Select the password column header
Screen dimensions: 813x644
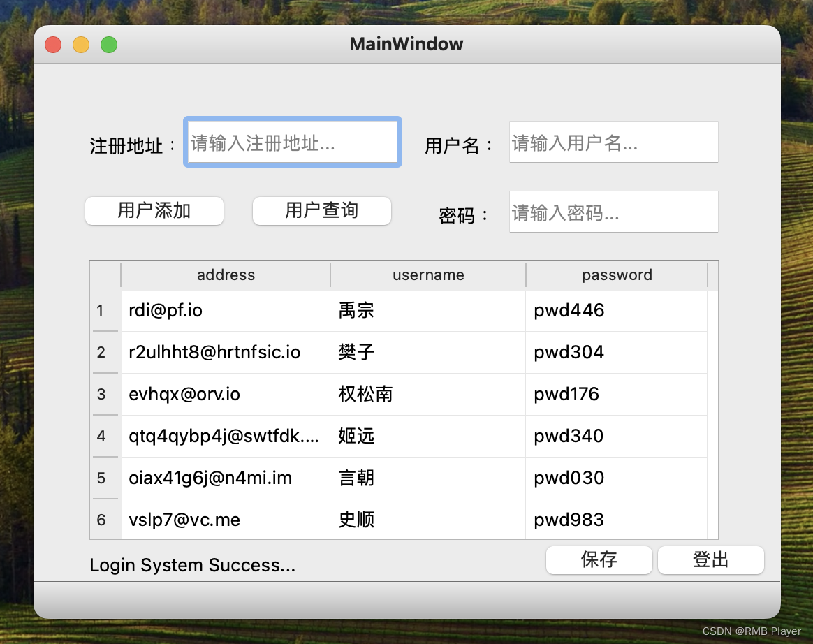pos(617,275)
